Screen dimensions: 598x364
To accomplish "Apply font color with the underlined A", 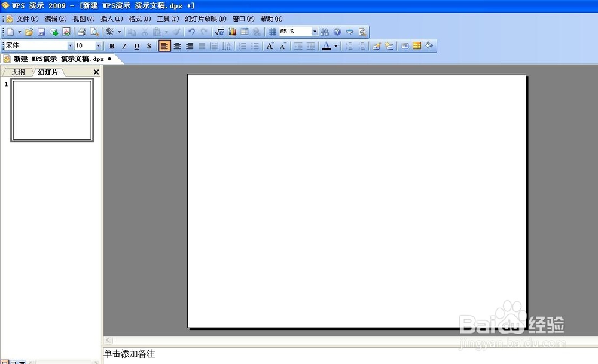I will [327, 46].
